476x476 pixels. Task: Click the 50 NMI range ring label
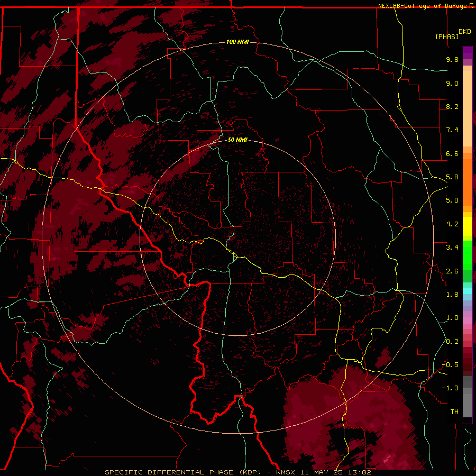tap(237, 140)
